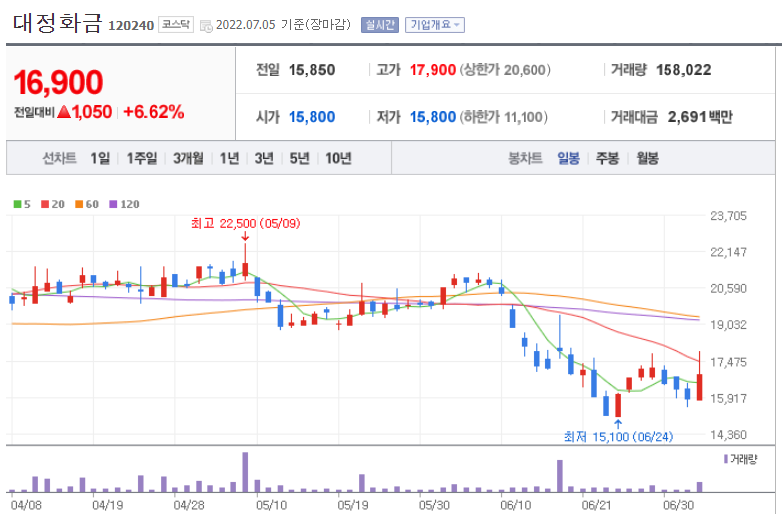Click the +6.62% change rate
The image size is (782, 514).
(x=154, y=112)
